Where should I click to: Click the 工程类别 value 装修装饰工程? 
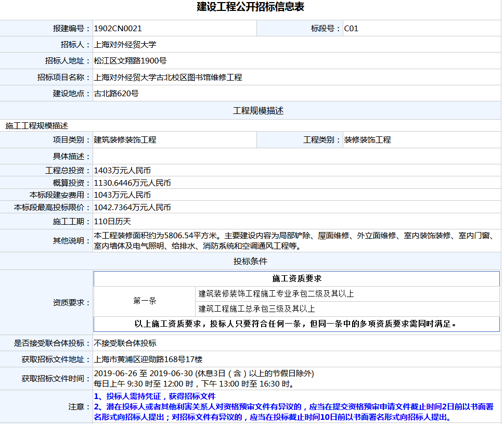tap(367, 140)
